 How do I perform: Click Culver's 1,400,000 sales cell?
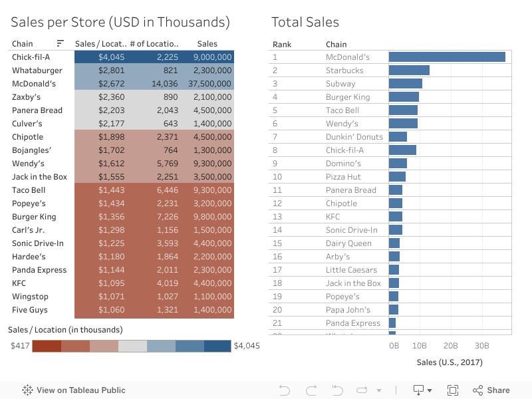click(212, 124)
